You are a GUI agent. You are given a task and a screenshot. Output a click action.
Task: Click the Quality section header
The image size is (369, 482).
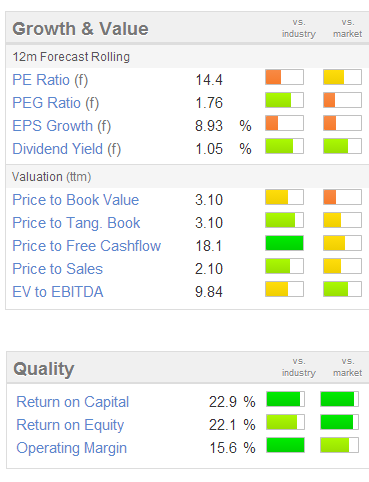click(x=44, y=369)
